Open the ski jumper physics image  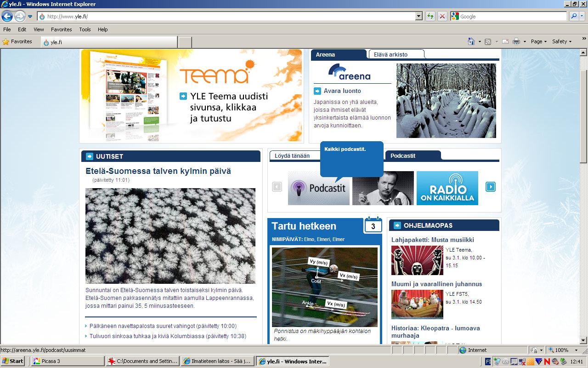tap(325, 287)
